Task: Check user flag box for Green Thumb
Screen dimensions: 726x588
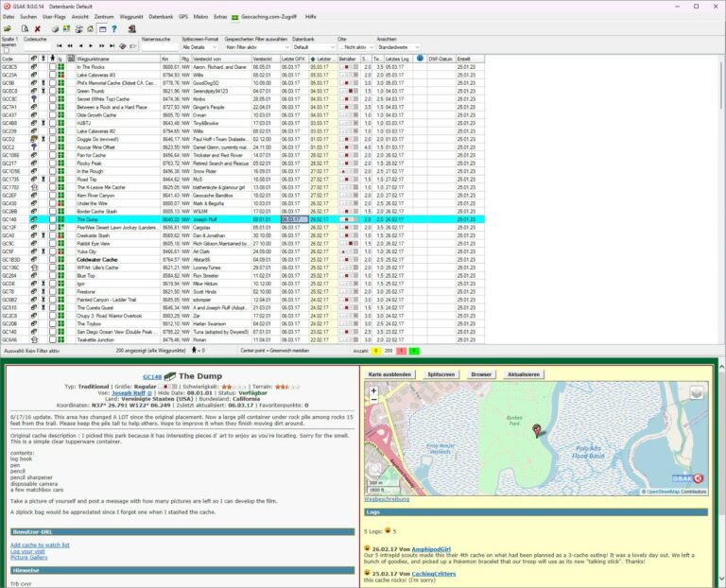Action: pos(53,91)
